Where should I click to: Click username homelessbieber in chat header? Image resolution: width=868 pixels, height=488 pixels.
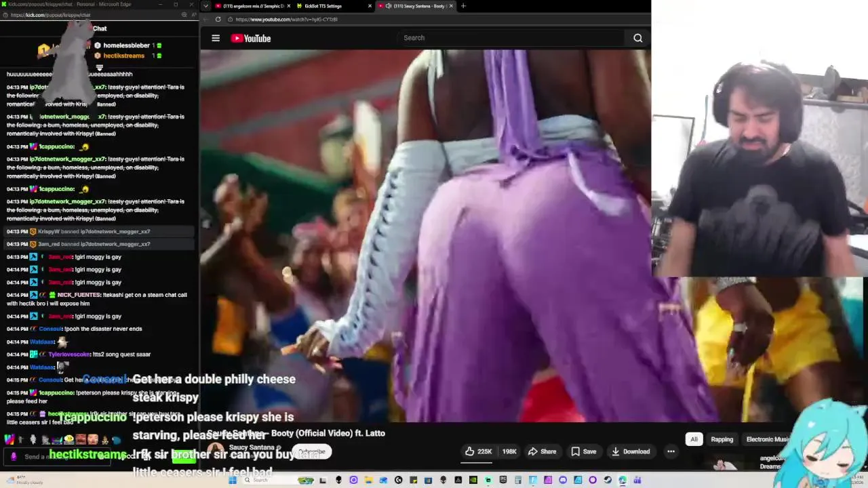[126, 45]
